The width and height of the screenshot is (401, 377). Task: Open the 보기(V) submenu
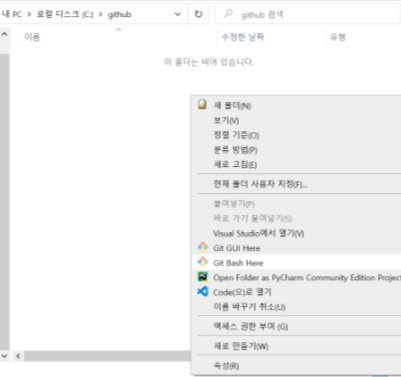[x=297, y=120]
